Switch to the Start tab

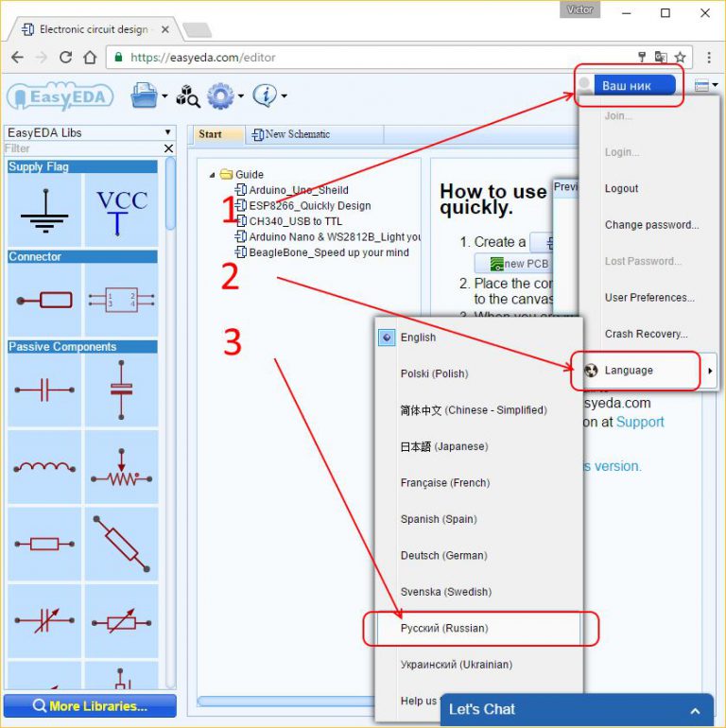point(217,134)
